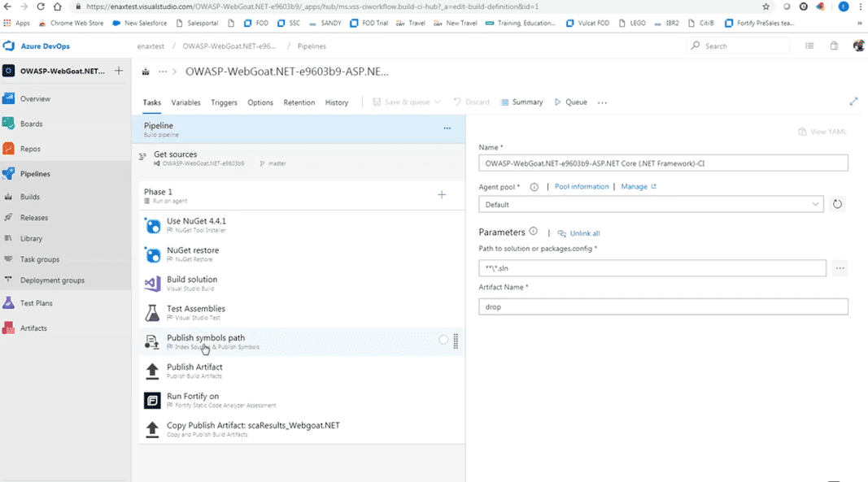This screenshot has width=868, height=482.
Task: Open the build Summary
Action: coord(521,102)
